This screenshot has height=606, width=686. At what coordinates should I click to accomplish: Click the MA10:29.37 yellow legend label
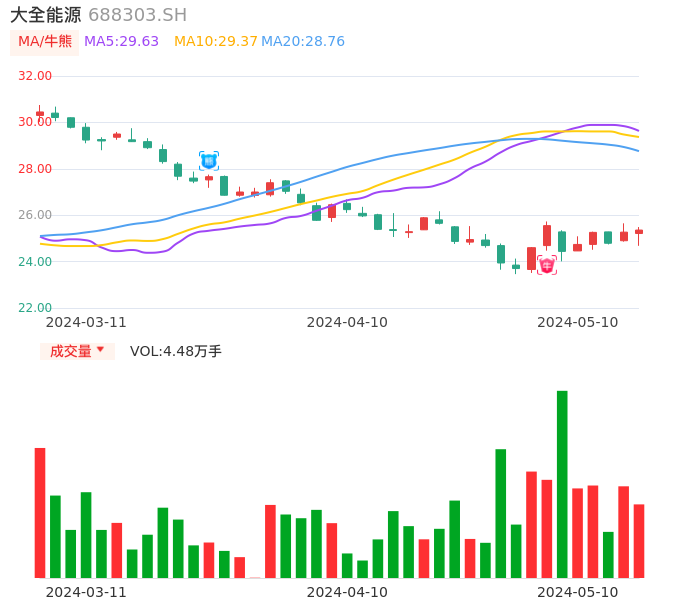(215, 42)
